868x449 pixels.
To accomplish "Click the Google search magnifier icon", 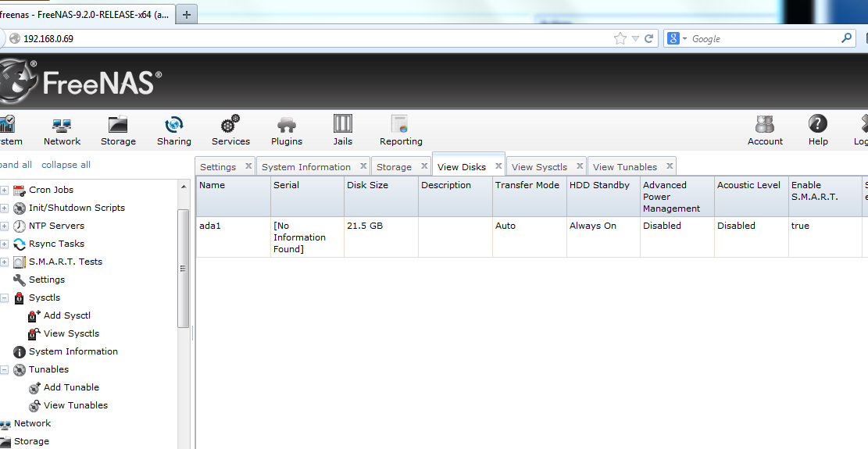I will click(846, 38).
